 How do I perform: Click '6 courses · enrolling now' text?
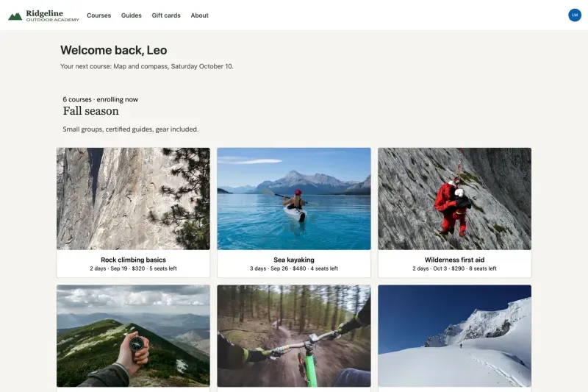pos(101,99)
